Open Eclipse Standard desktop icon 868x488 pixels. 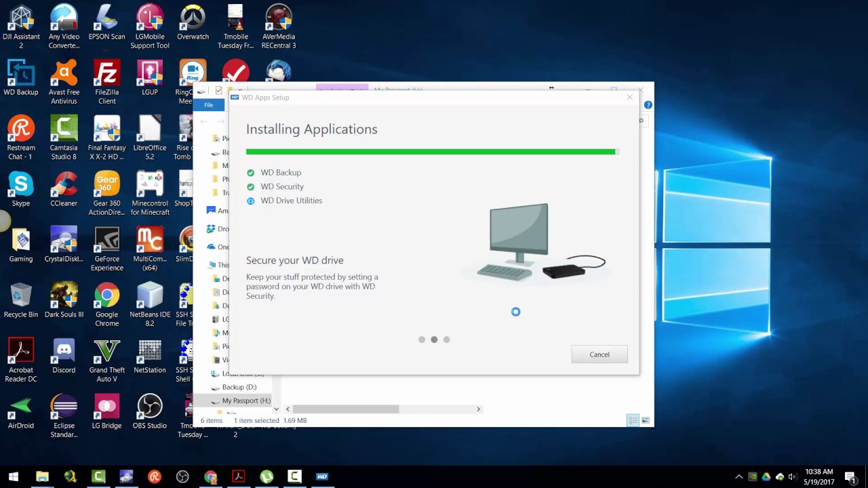point(64,416)
